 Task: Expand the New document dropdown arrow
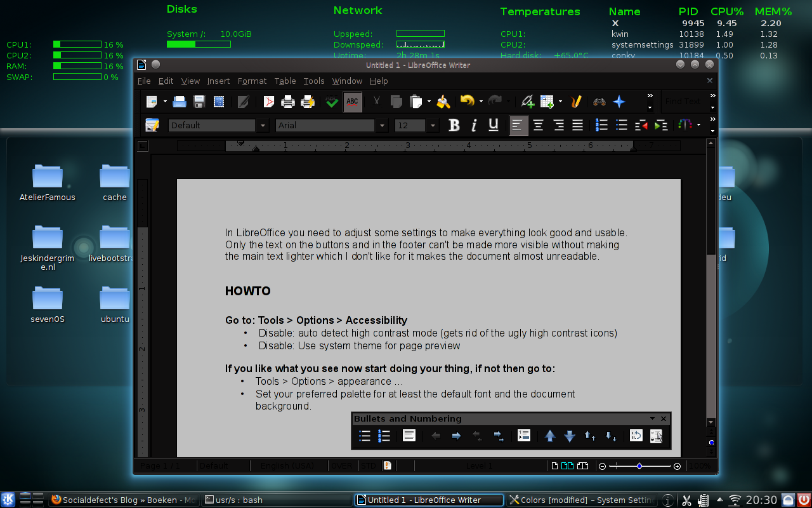click(x=165, y=102)
